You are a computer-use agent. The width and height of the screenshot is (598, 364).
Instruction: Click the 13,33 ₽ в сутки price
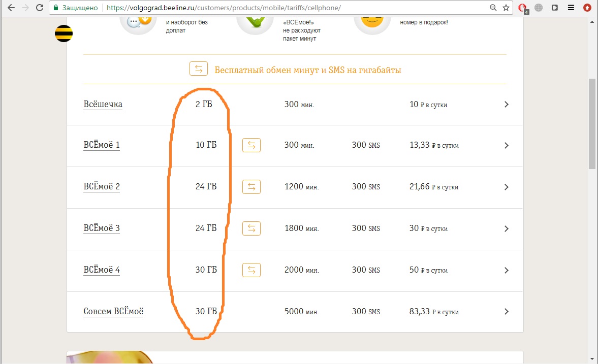434,145
